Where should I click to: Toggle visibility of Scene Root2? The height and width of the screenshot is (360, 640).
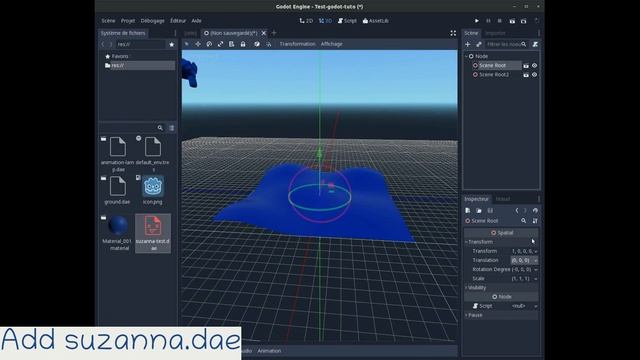(534, 75)
